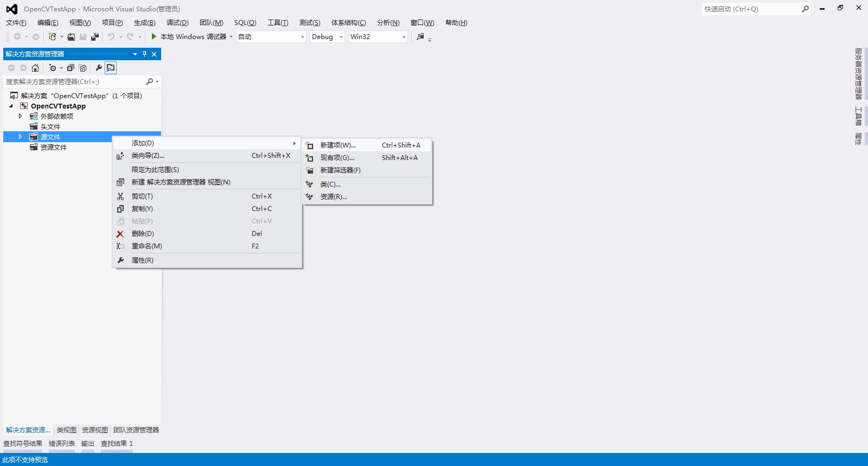The image size is (868, 466).
Task: Select 新建 解决方案资源管理器 视图(N)
Action: point(207,182)
